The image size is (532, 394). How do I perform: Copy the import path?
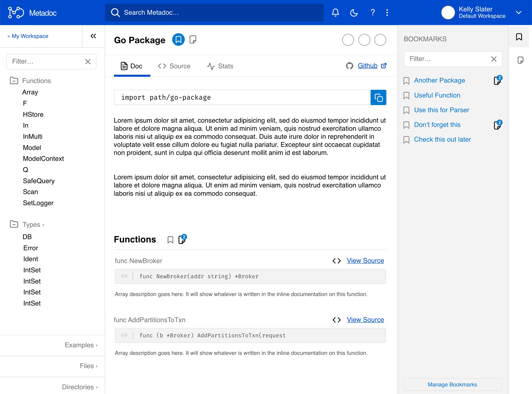coord(378,97)
